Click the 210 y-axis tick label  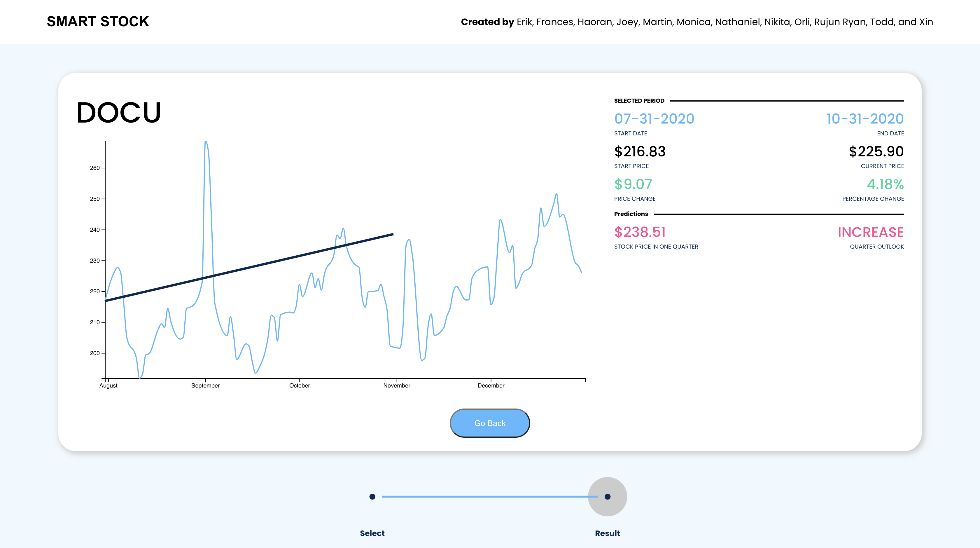coord(95,322)
